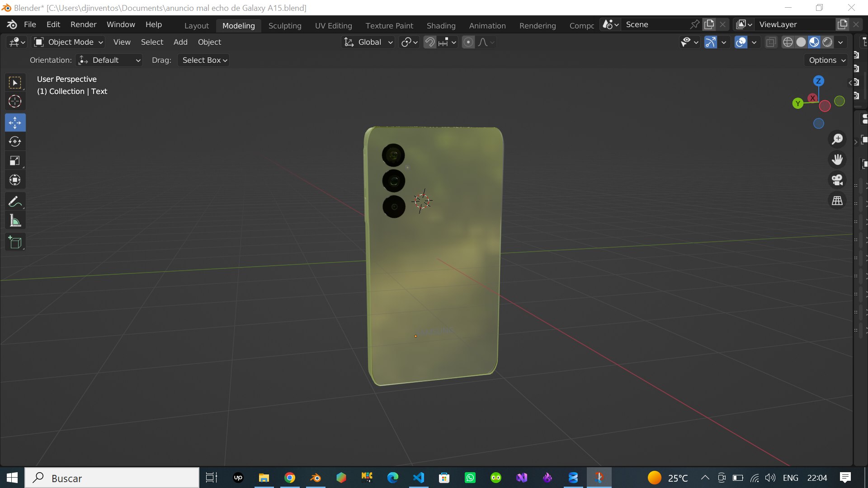Switch to the Sculpting workspace tab

tap(285, 26)
